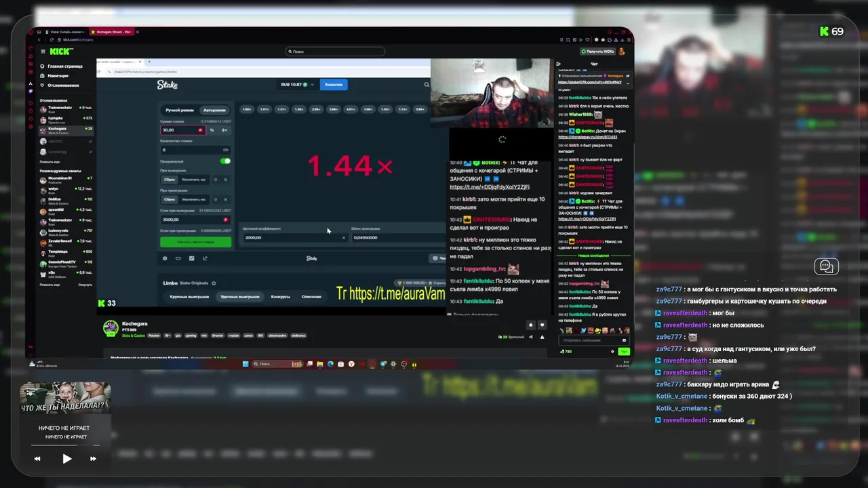Switch to the Stake browser tab

point(67,32)
